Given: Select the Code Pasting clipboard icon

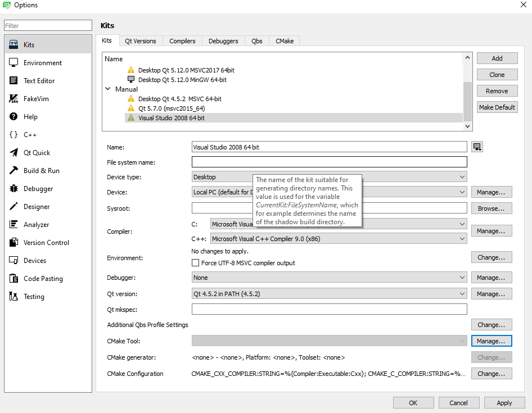Looking at the screenshot, I should (x=13, y=278).
